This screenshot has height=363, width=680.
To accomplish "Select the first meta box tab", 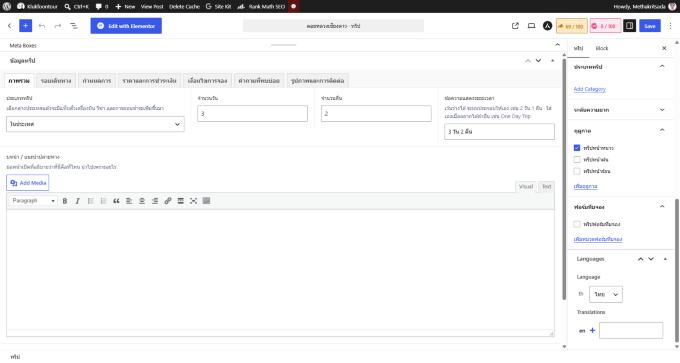I will tap(19, 81).
